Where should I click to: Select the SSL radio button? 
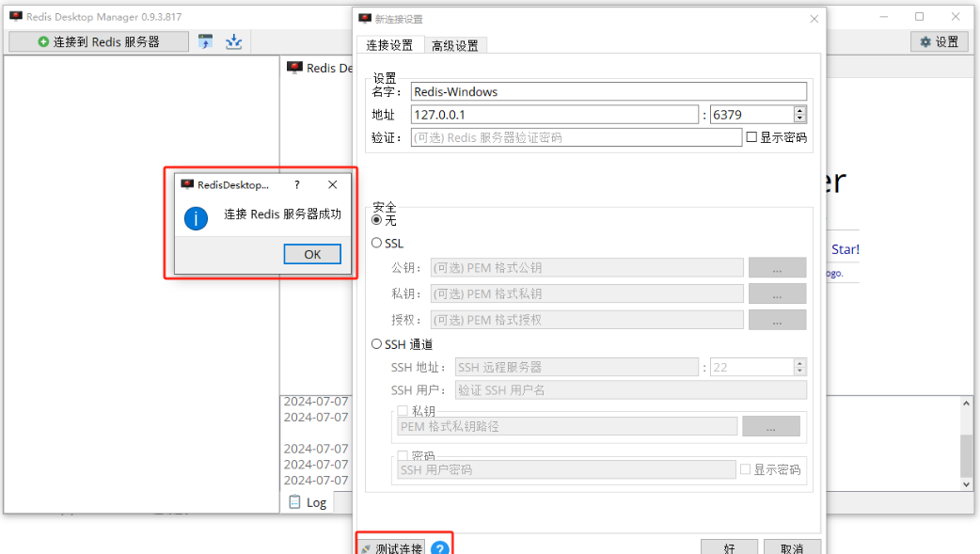(x=376, y=243)
